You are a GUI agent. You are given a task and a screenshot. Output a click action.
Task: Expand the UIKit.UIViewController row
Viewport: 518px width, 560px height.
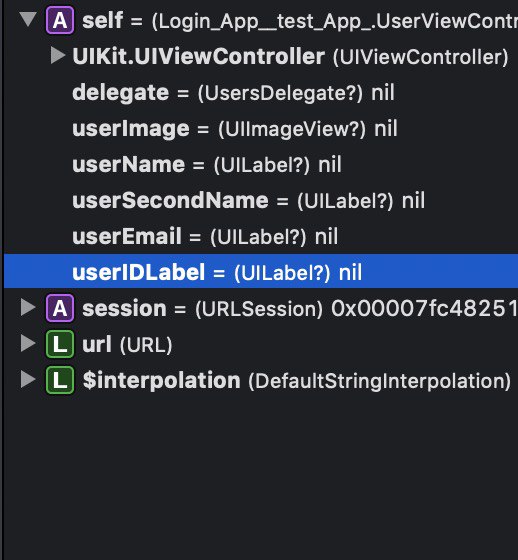pos(58,56)
